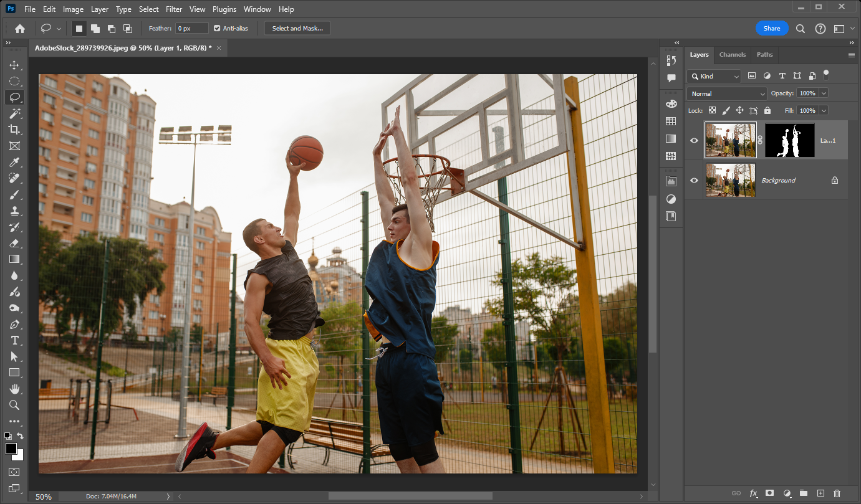Viewport: 861px width, 504px height.
Task: Click the Share button
Action: tap(772, 28)
